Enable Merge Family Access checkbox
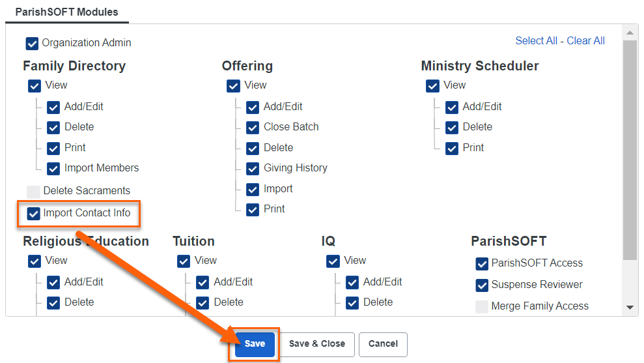Screen dimensions: 644x363 pyautogui.click(x=482, y=307)
